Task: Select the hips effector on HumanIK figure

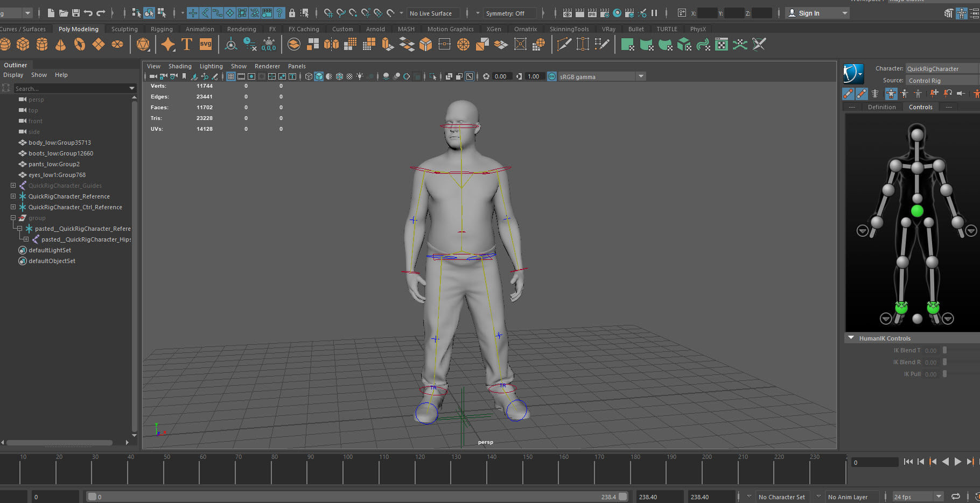Action: click(x=917, y=210)
